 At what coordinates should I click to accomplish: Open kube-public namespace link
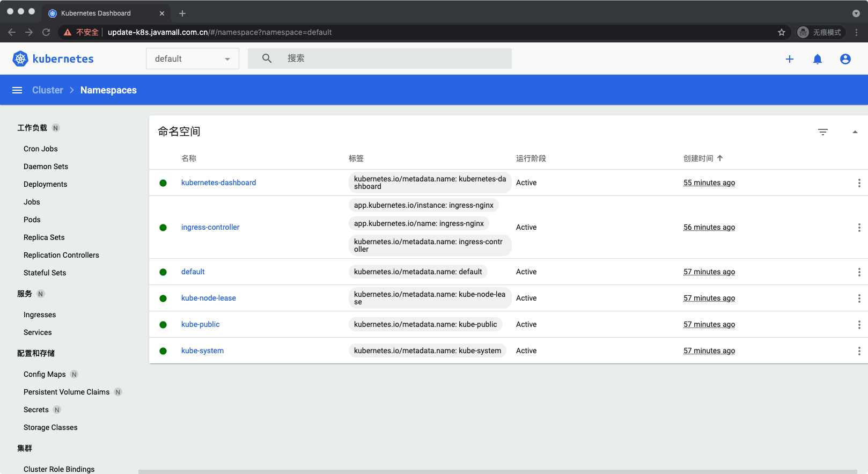(201, 324)
